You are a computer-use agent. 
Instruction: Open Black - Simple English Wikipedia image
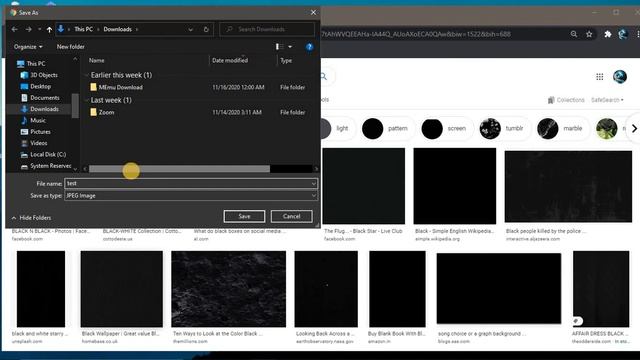click(x=455, y=186)
